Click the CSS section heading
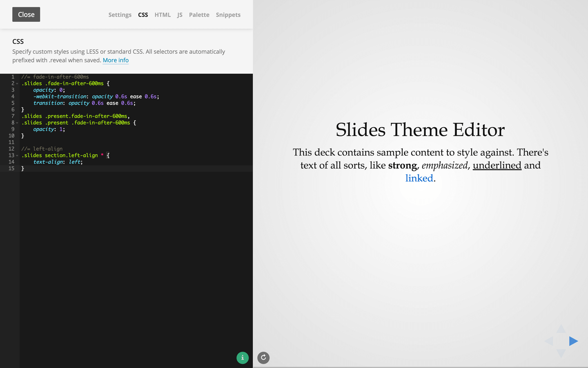This screenshot has height=368, width=588. pos(18,41)
